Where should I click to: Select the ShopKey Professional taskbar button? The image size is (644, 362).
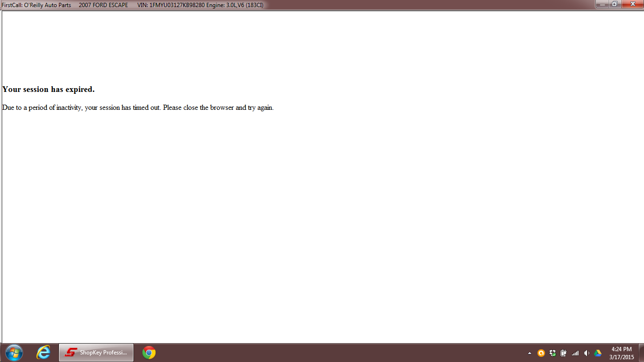point(96,353)
